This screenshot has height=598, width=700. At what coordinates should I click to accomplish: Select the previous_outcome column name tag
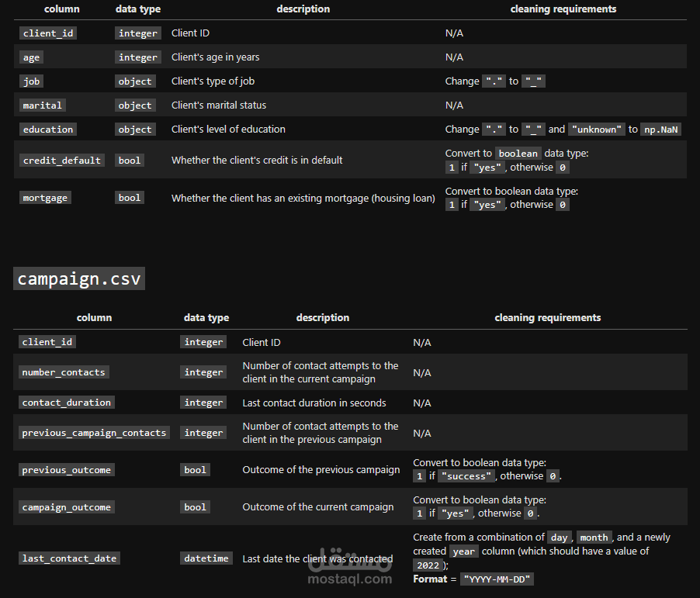[x=66, y=470]
